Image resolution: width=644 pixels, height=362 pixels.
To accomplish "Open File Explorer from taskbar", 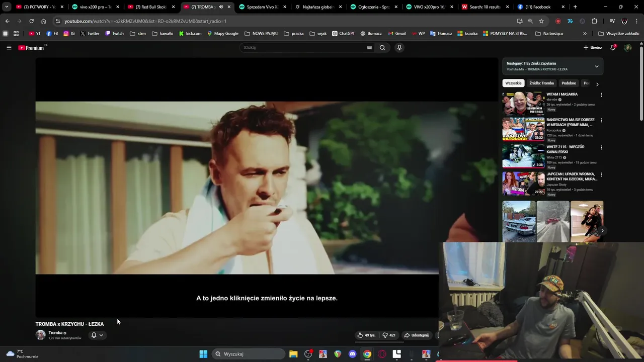I will coord(293,354).
